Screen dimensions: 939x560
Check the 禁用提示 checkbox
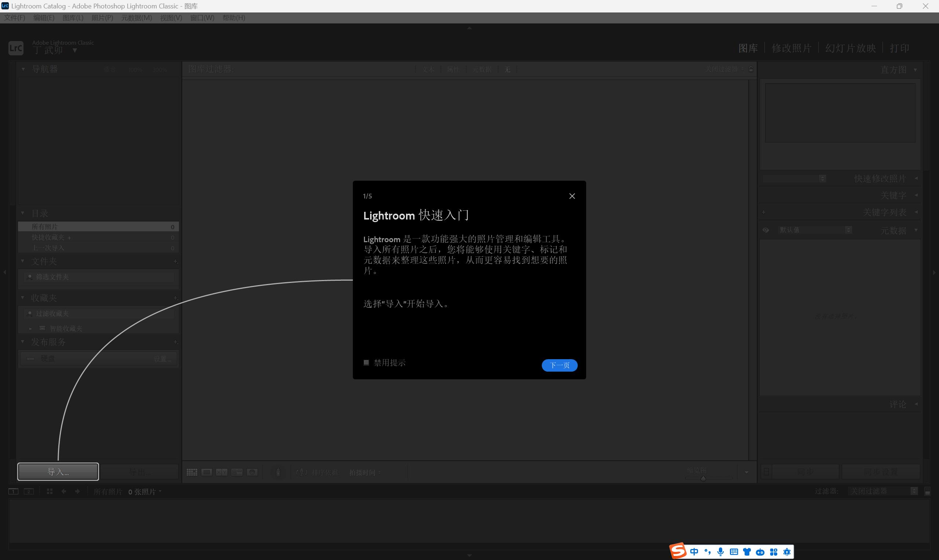(366, 362)
